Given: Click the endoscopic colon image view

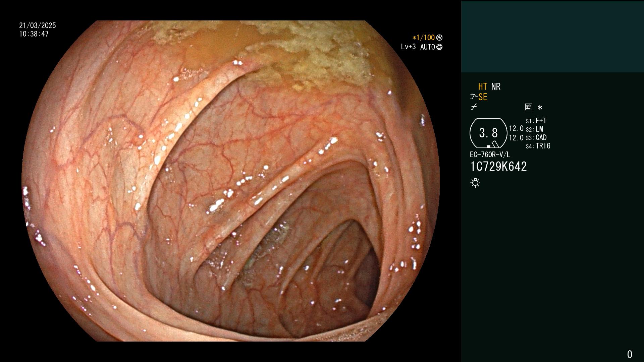Looking at the screenshot, I should (x=231, y=181).
